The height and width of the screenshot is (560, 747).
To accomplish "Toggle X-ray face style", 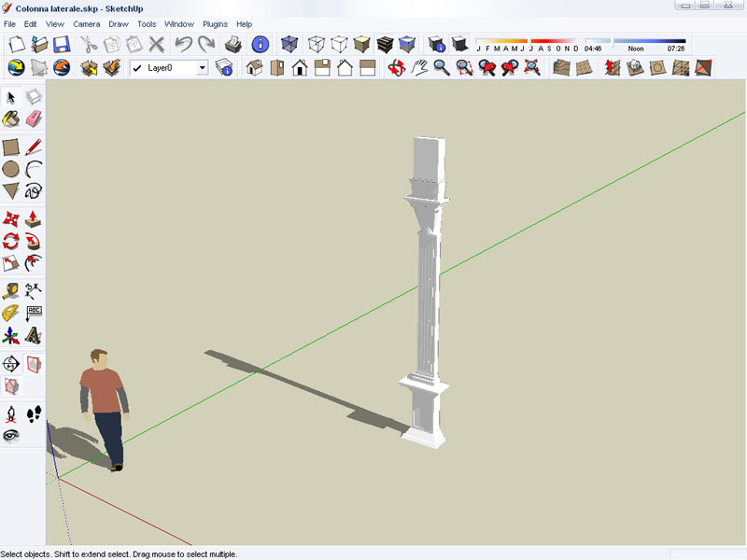I will coord(289,44).
